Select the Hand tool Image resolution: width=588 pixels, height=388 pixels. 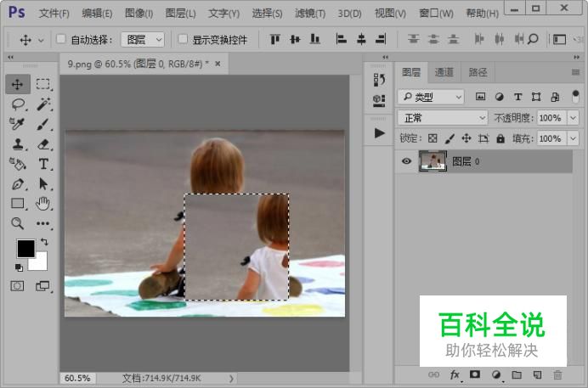point(43,204)
